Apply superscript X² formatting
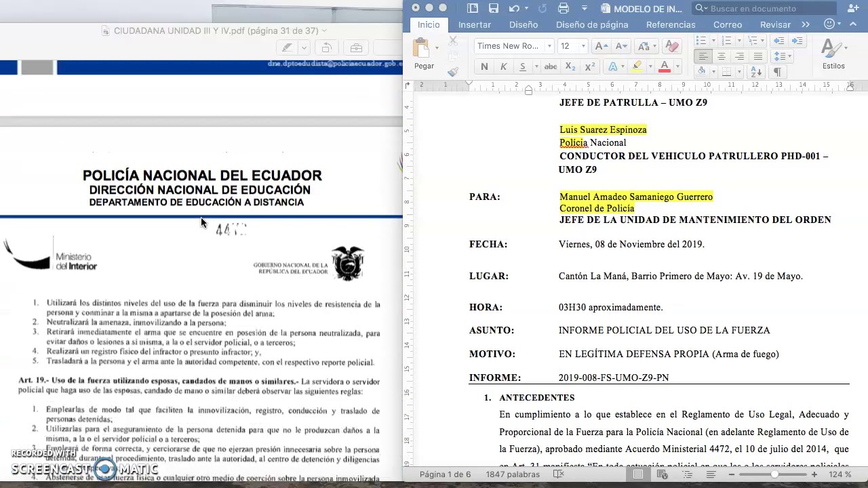Viewport: 868px width, 488px height. pyautogui.click(x=590, y=66)
